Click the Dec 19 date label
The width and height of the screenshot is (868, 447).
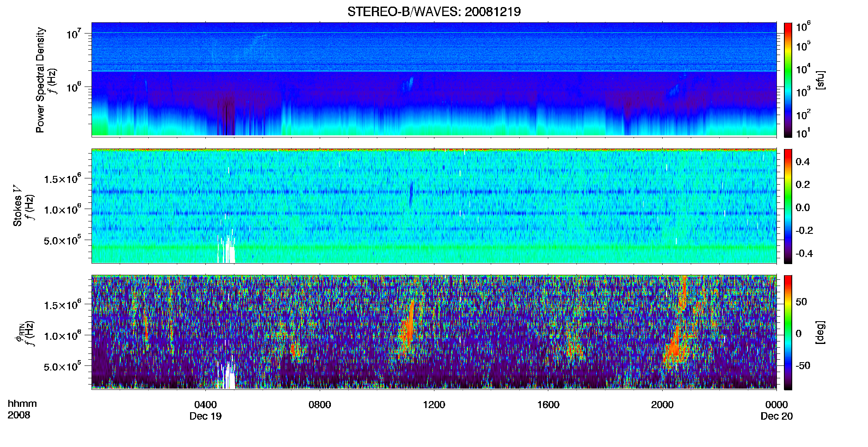205,416
